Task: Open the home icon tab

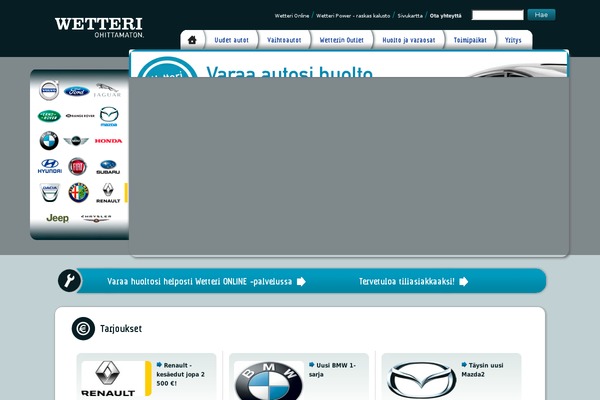Action: [192, 40]
